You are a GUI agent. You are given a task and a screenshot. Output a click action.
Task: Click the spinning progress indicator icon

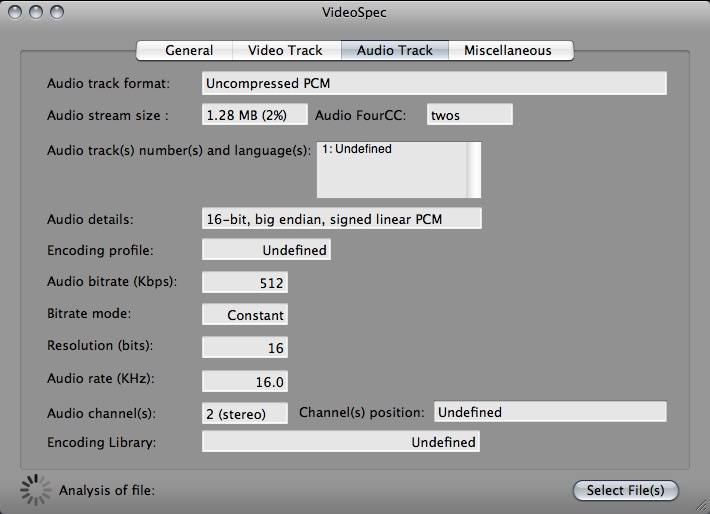point(35,490)
